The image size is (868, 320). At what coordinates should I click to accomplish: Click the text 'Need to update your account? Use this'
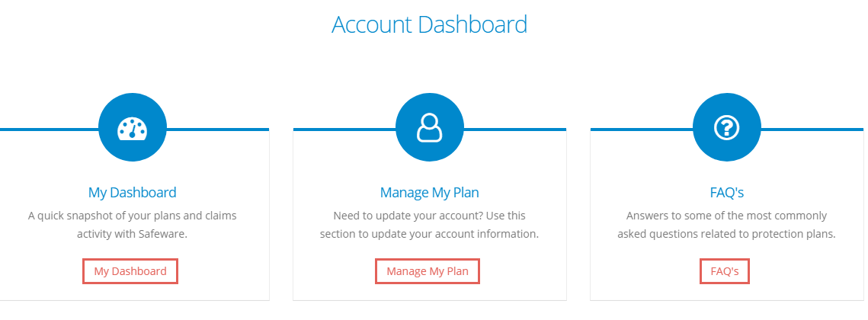point(430,216)
